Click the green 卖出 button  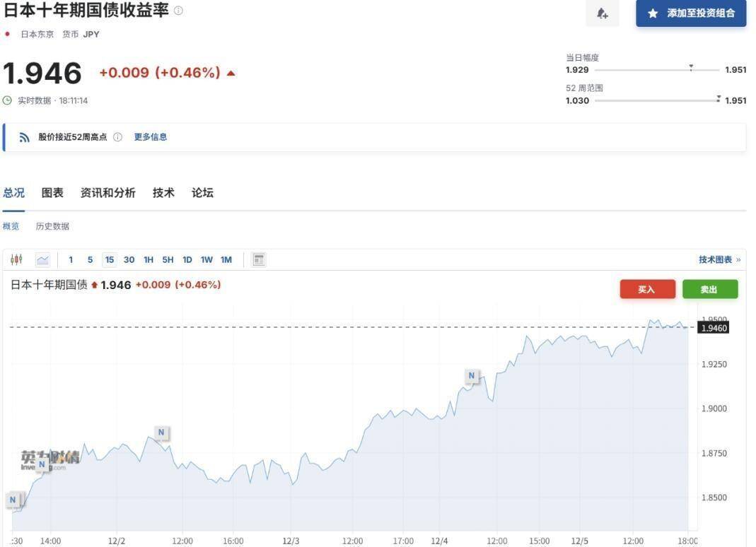(x=710, y=289)
